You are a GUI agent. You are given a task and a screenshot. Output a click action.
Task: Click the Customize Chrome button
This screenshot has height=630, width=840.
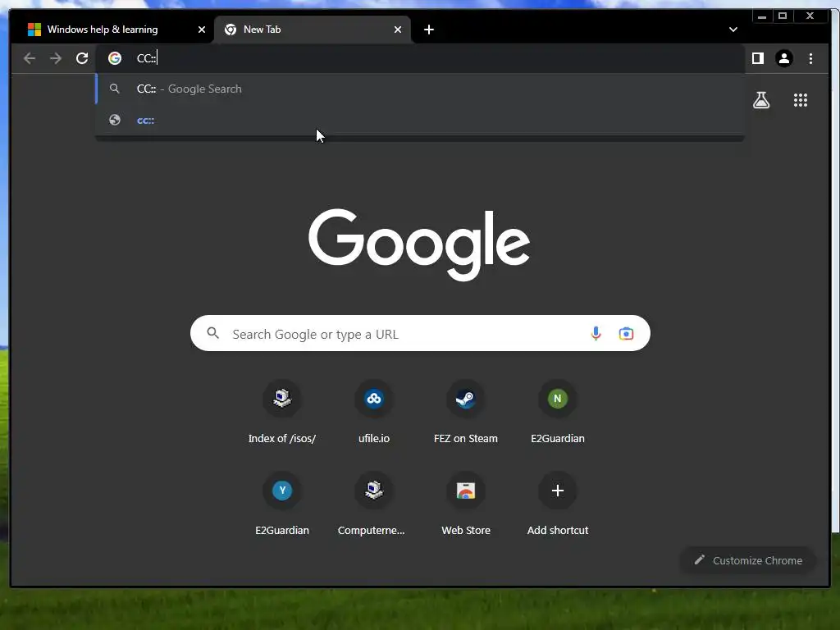(x=748, y=560)
